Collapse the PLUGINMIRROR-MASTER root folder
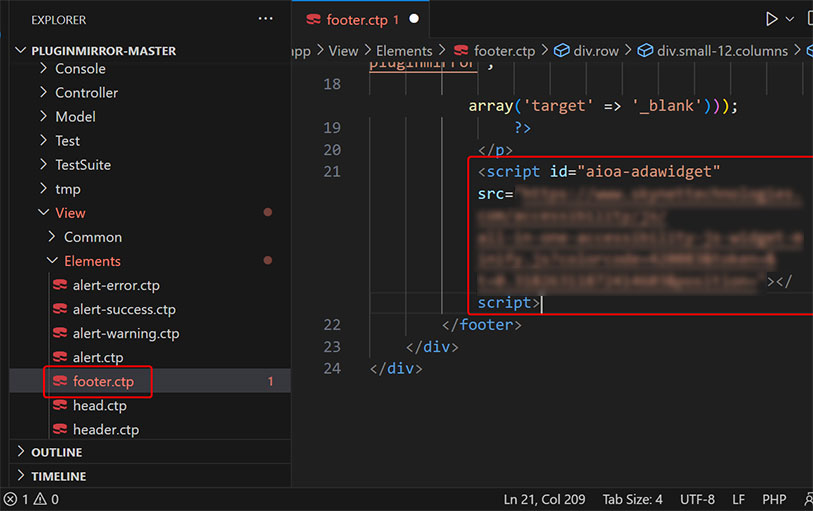 [x=22, y=50]
